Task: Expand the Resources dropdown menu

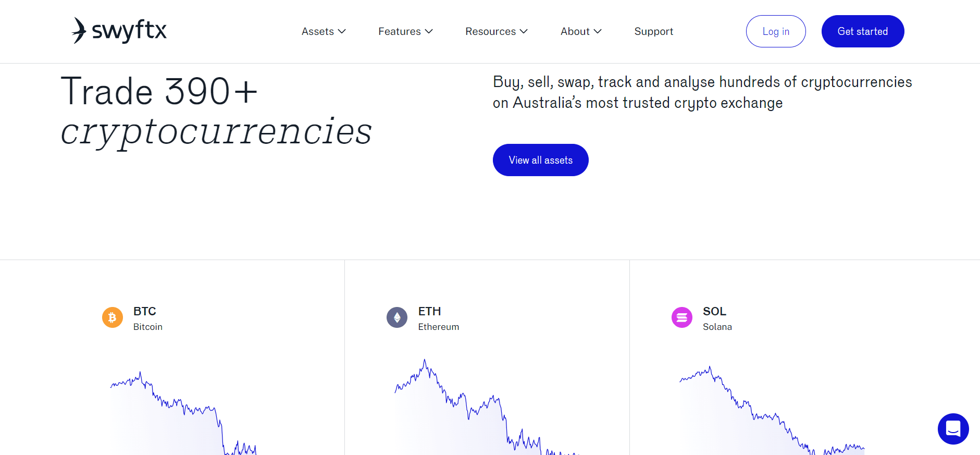Action: point(497,31)
